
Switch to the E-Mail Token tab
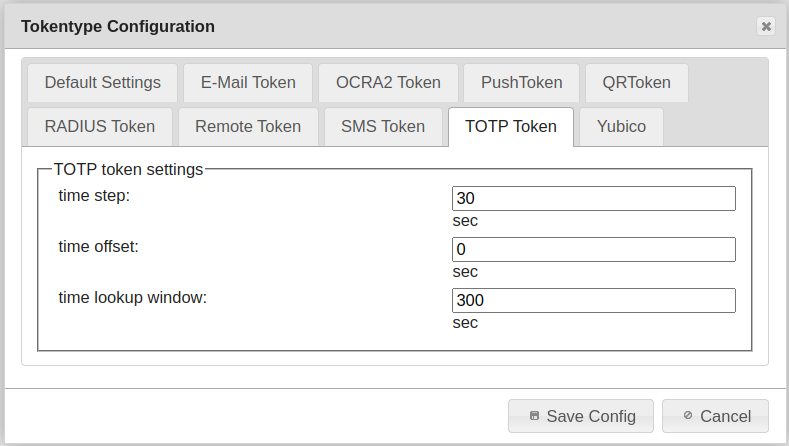pyautogui.click(x=248, y=82)
